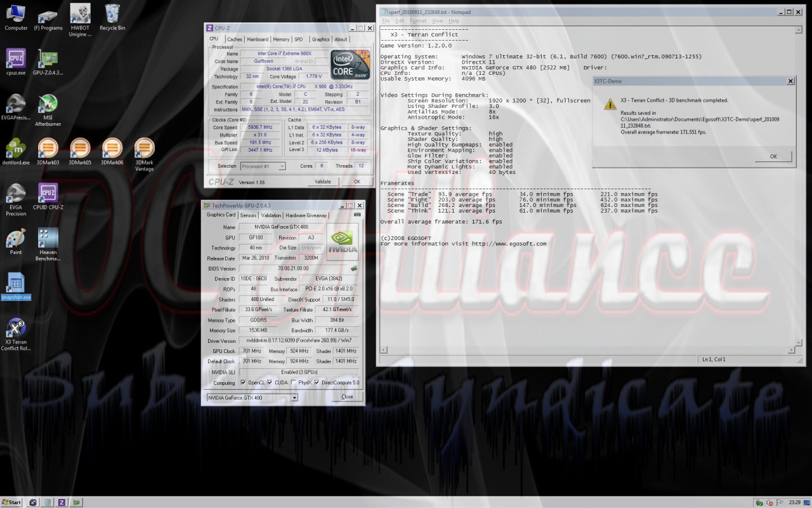Click the GPU-Z screenshot camera icon
The width and height of the screenshot is (812, 508).
(357, 215)
